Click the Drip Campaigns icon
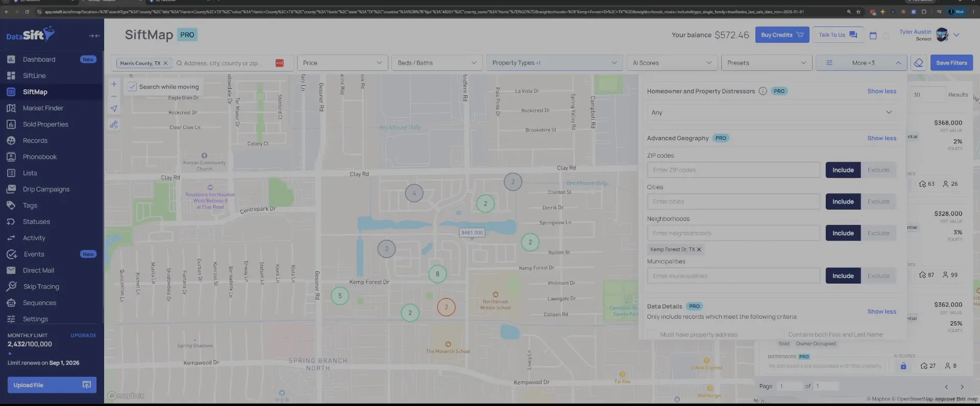Image resolution: width=980 pixels, height=406 pixels. click(11, 189)
